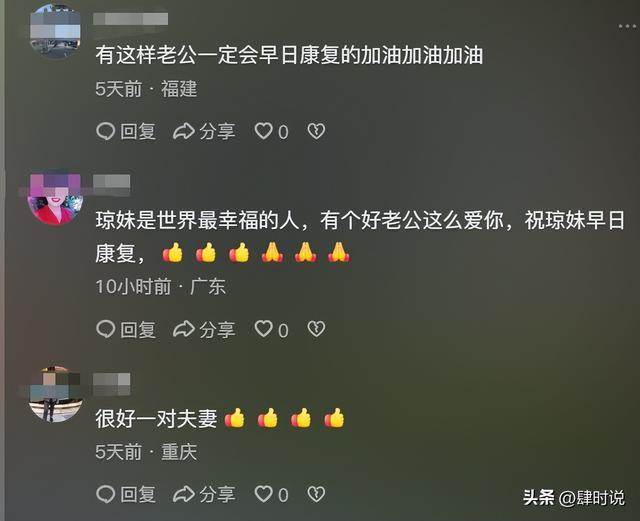640x521 pixels.
Task: Tap broken heart on Chongqing comment
Action: click(x=316, y=494)
